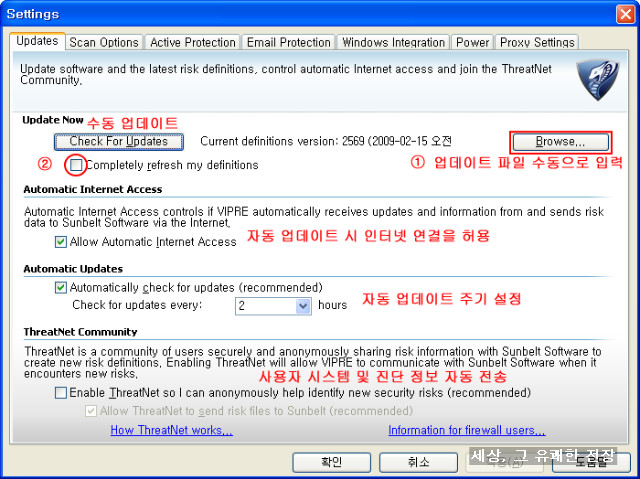Screen dimensions: 640x479
Task: Tick Completely refresh my definitions checkbox
Action: click(76, 165)
